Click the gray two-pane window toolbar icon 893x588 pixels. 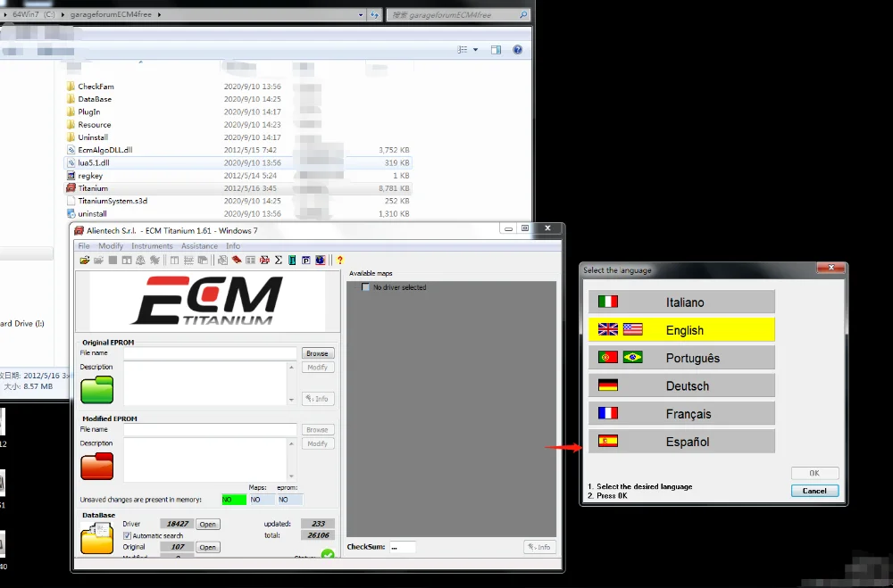click(x=127, y=261)
